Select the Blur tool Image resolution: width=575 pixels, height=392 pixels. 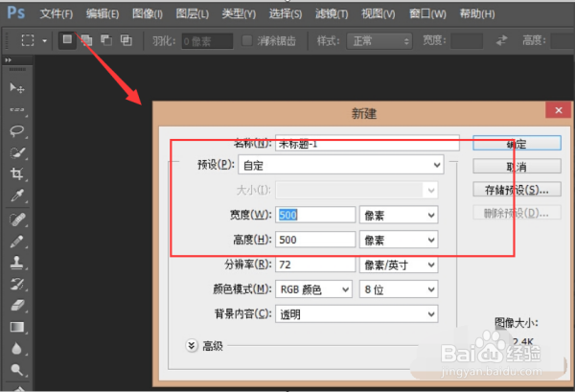click(x=17, y=348)
